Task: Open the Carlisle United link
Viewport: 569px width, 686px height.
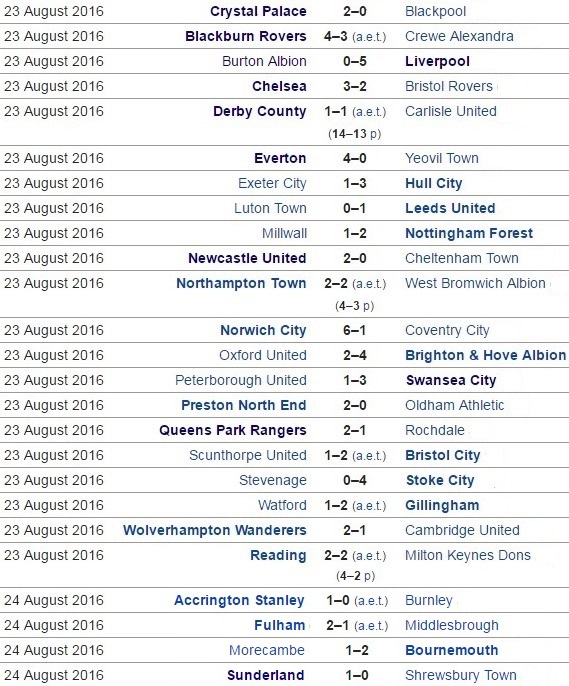Action: tap(450, 111)
